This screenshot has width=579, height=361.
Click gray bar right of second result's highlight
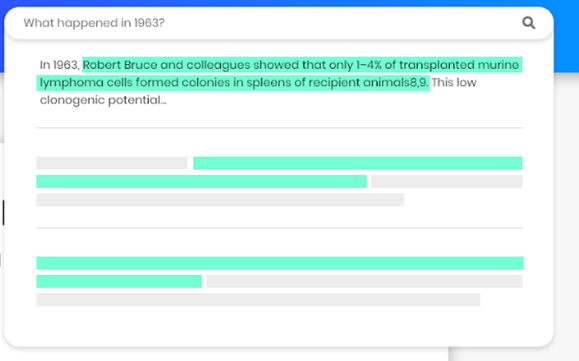[x=446, y=182]
